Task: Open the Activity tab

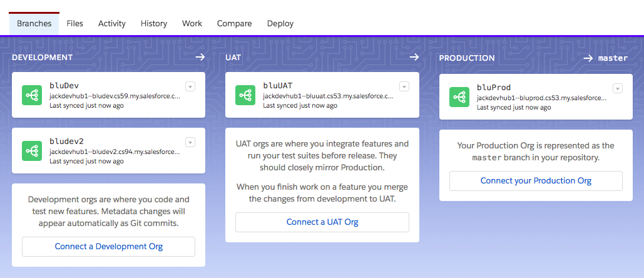Action: tap(111, 23)
